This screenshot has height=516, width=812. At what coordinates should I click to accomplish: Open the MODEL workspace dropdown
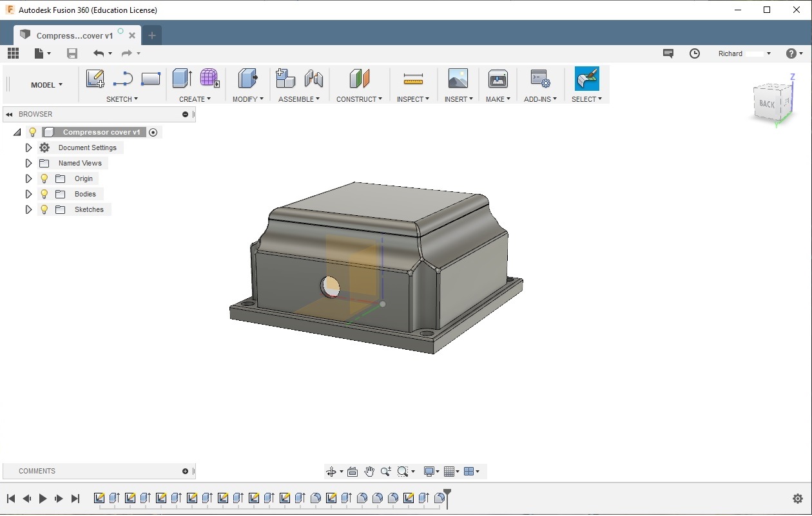[46, 85]
